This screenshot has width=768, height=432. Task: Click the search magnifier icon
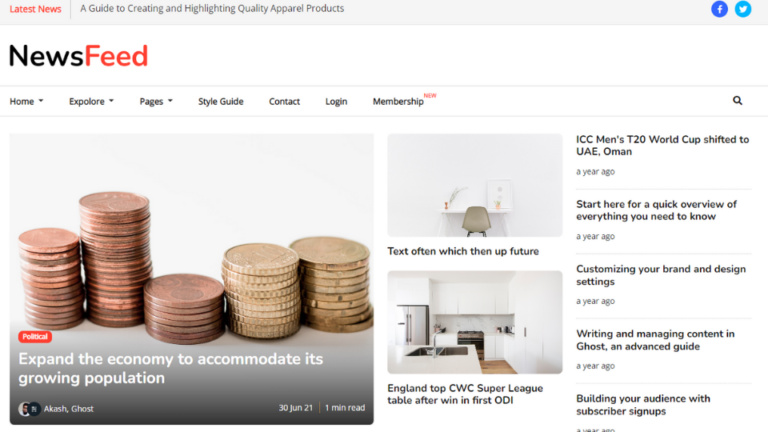737,100
